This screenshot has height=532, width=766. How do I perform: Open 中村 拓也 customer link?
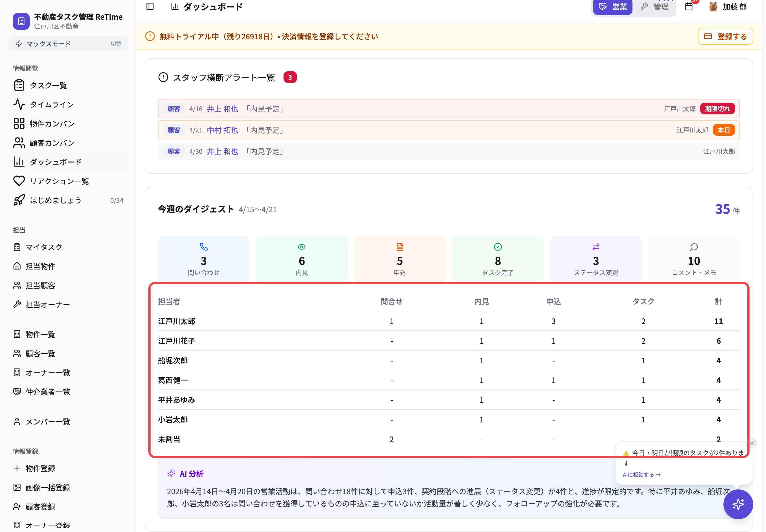tap(222, 130)
